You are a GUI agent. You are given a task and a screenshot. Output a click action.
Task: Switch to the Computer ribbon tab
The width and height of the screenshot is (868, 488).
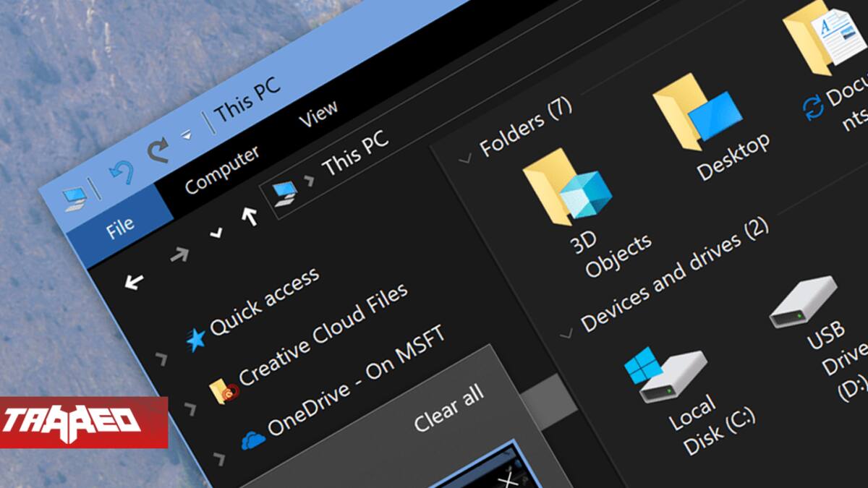[221, 171]
